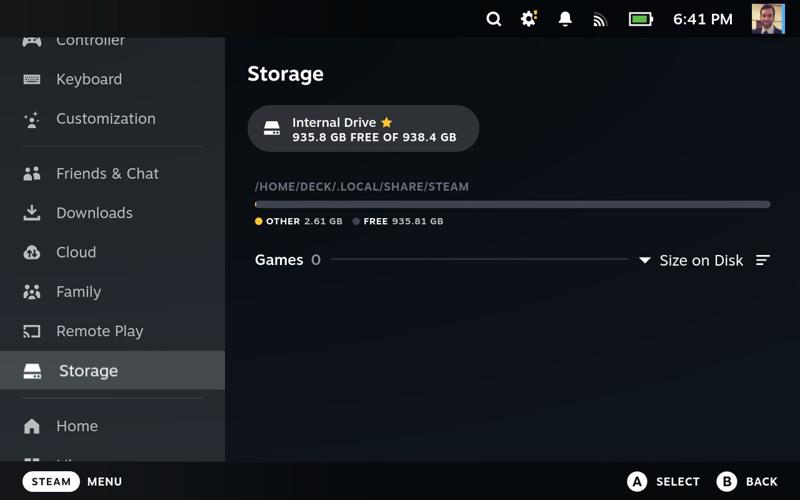Select the Customization sparkle person icon
Screen dimensions: 800x500
(32, 119)
